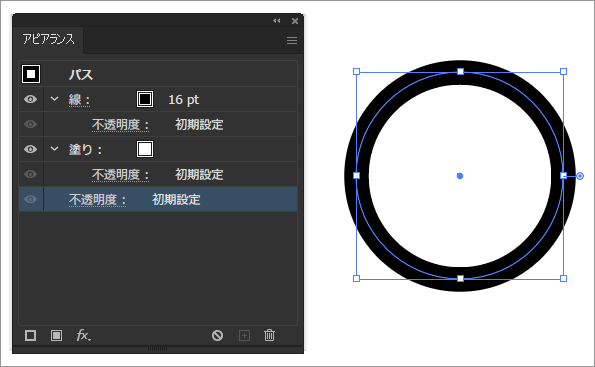
Task: Click the Delete Selected Item trash icon
Action: (x=269, y=335)
